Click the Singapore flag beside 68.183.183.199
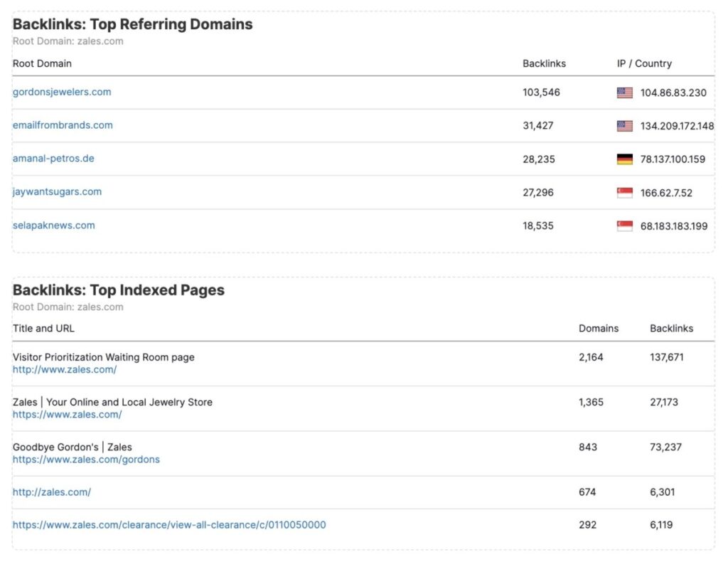 tap(624, 226)
